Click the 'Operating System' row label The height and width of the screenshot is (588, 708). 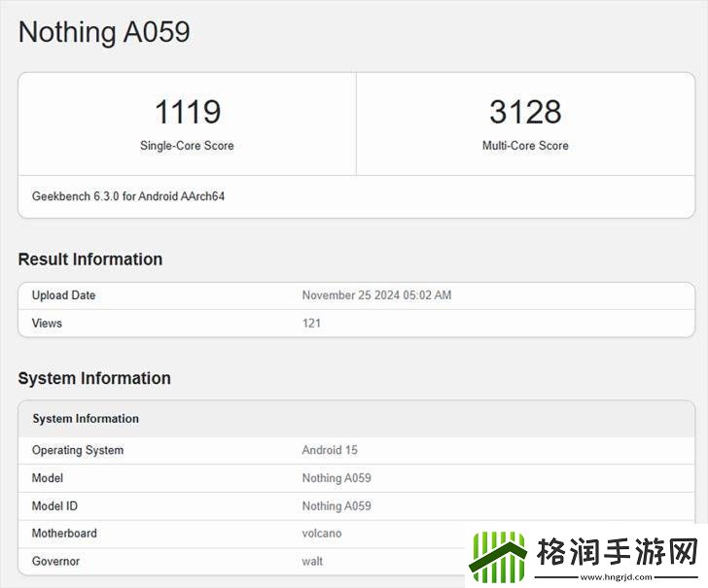[x=78, y=450]
